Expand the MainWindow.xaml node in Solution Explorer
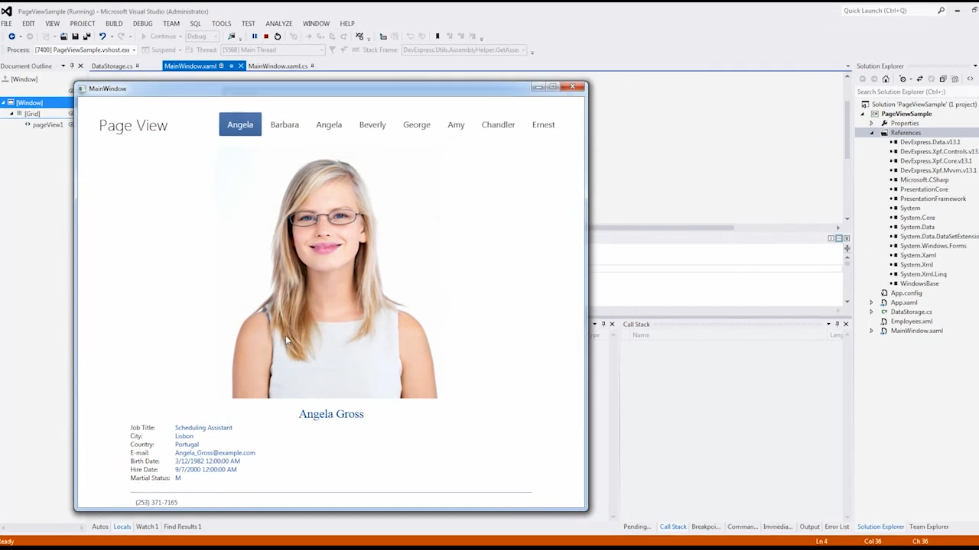Viewport: 979px width, 550px height. coord(872,331)
